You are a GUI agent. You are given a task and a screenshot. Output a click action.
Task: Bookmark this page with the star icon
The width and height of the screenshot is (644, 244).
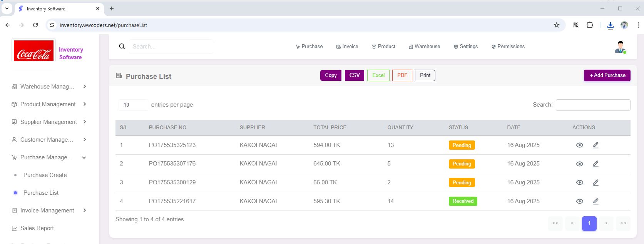556,25
